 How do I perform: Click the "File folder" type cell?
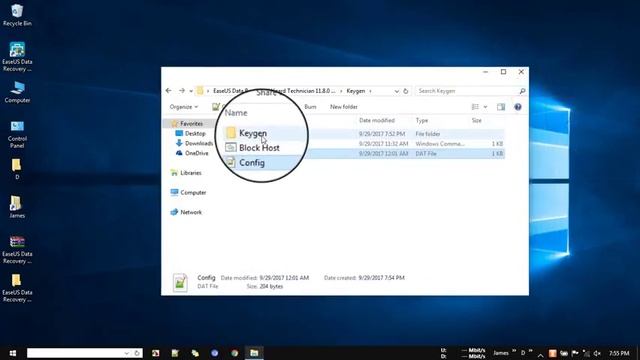pyautogui.click(x=428, y=134)
